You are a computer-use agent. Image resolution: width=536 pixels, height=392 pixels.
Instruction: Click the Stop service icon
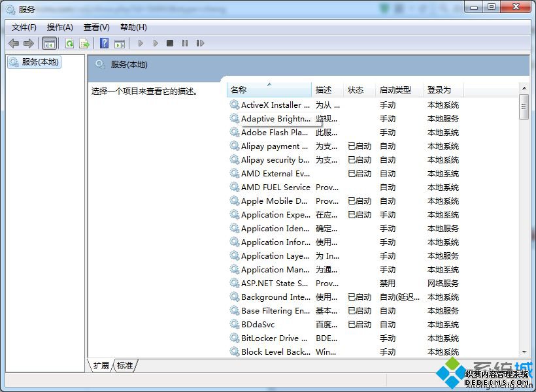click(x=169, y=43)
